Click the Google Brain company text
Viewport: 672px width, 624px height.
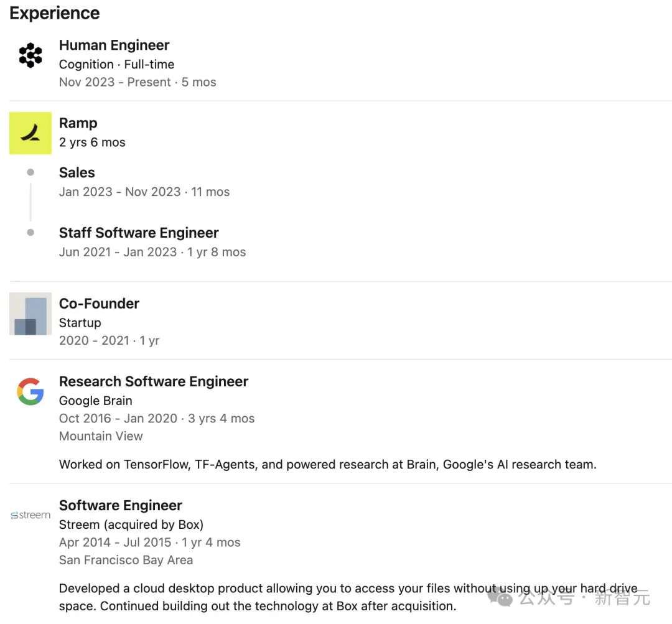coord(96,401)
